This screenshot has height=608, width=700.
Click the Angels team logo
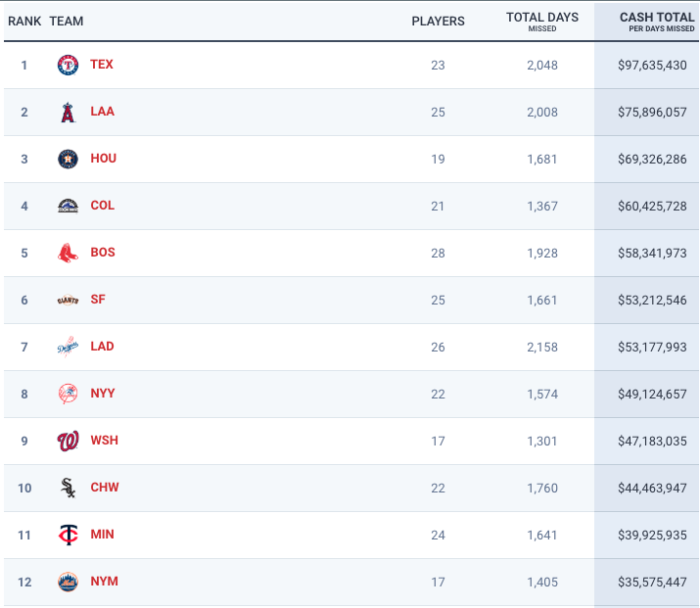(x=68, y=113)
